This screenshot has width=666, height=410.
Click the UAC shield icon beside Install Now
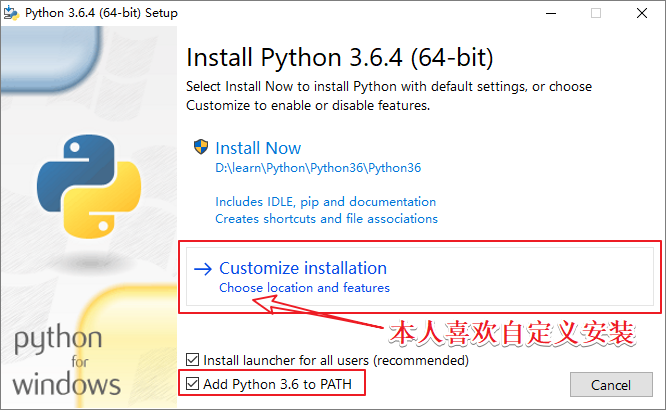click(201, 147)
